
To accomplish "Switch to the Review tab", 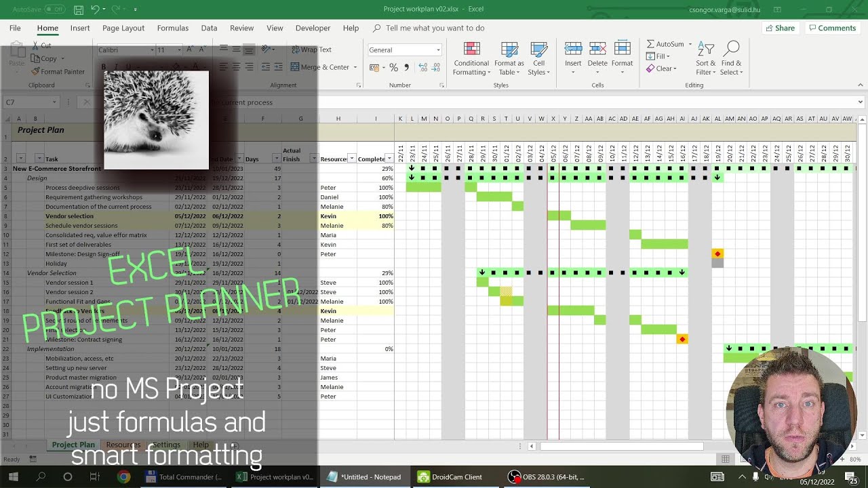I will [241, 28].
